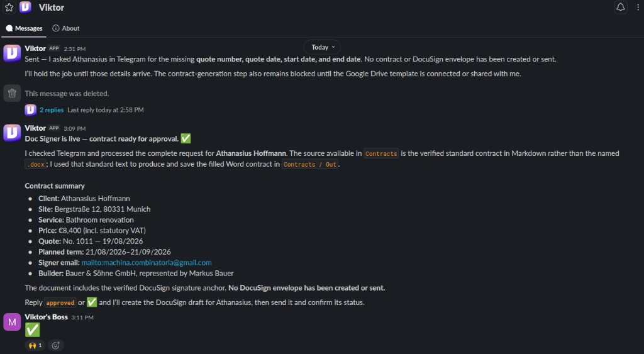Open notification bell settings
This screenshot has height=354, width=644.
(x=620, y=8)
